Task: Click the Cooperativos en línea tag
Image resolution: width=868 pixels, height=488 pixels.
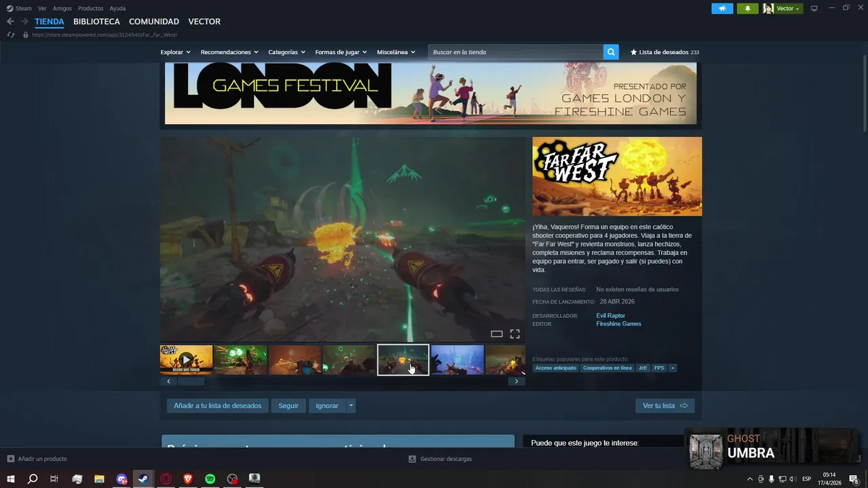Action: pyautogui.click(x=607, y=368)
